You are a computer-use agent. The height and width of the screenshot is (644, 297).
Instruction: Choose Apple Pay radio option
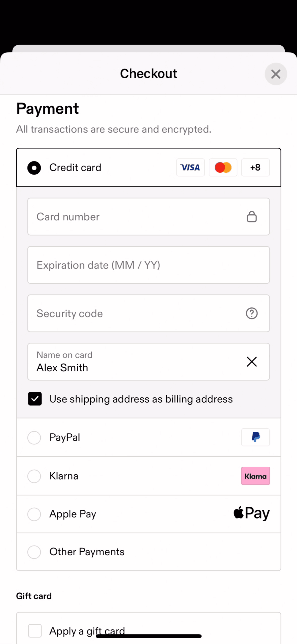tap(34, 514)
